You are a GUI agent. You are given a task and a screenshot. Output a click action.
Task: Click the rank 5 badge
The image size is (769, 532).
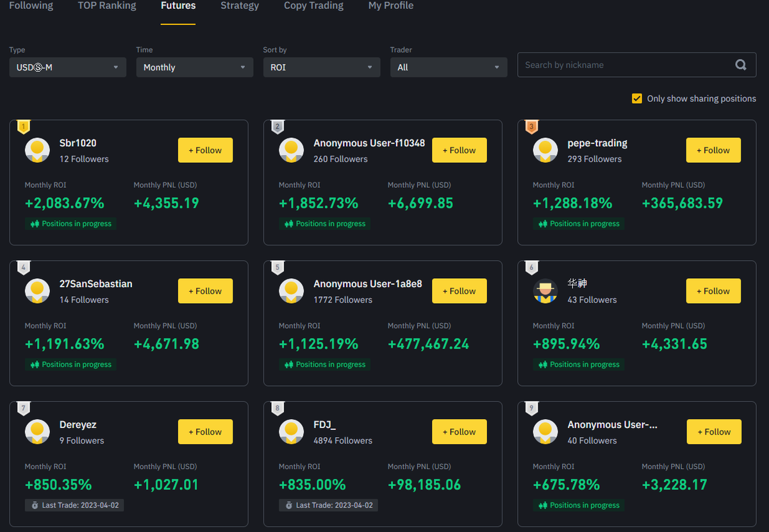click(x=277, y=268)
